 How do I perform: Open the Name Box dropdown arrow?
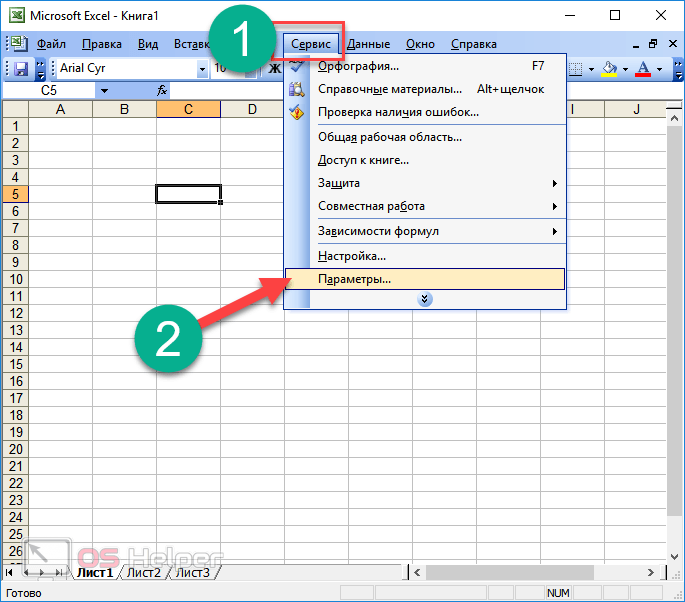[x=104, y=91]
